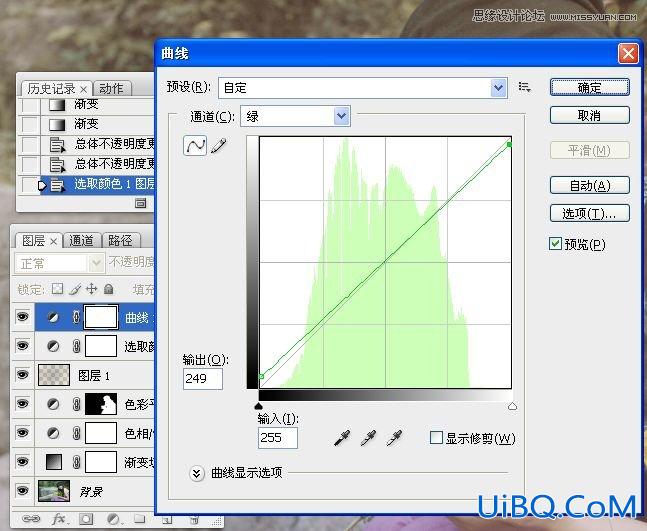Lock image pixels brush icon
This screenshot has height=531, width=647.
(75, 289)
